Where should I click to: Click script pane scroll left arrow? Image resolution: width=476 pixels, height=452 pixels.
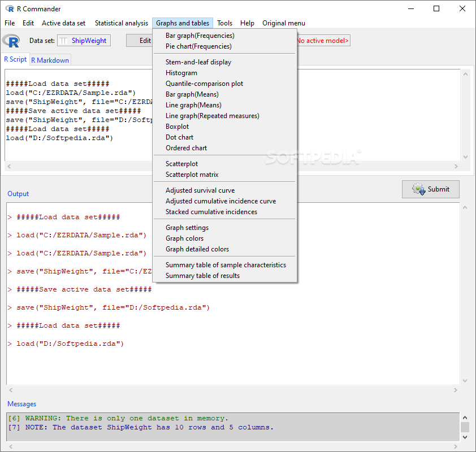tap(9, 166)
